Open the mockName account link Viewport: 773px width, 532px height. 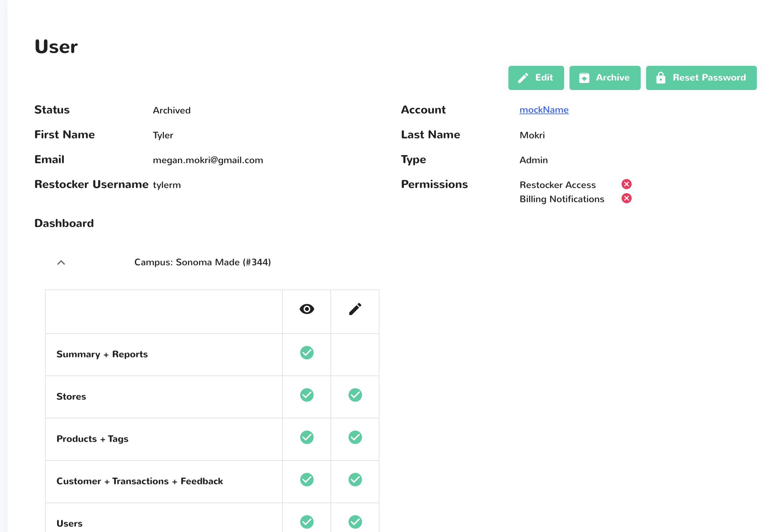pos(544,110)
